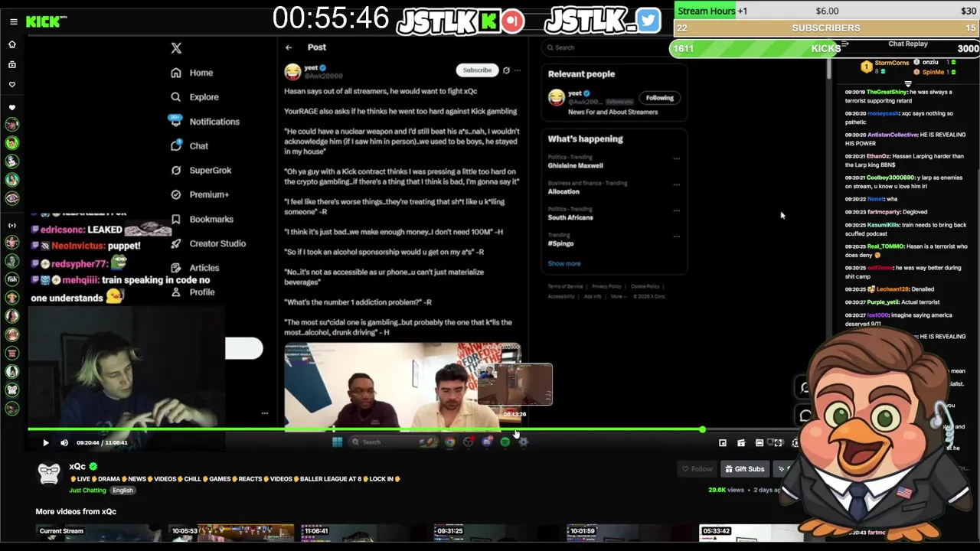The width and height of the screenshot is (980, 551).
Task: Open the 11:06:41 video thumbnail
Action: [x=364, y=533]
